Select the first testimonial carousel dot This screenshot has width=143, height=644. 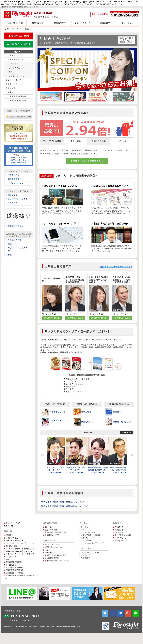point(68,479)
